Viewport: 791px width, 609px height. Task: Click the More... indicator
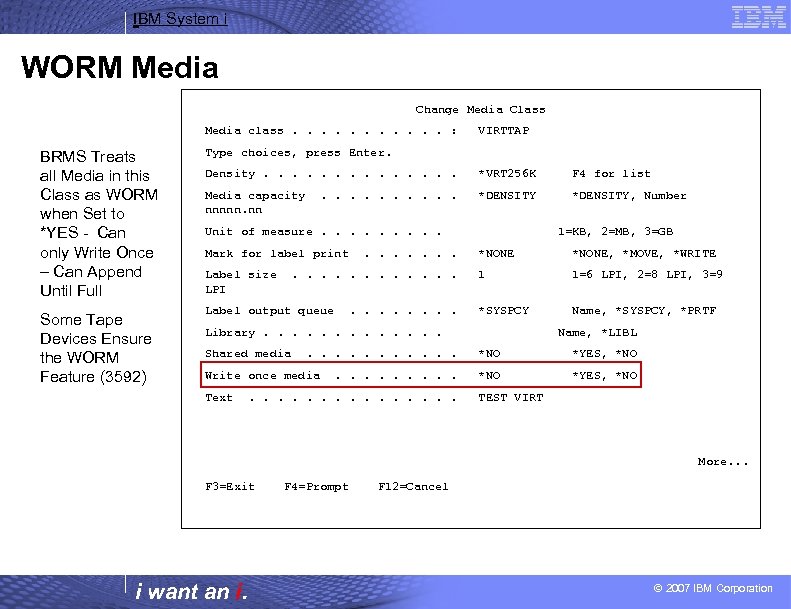point(723,462)
